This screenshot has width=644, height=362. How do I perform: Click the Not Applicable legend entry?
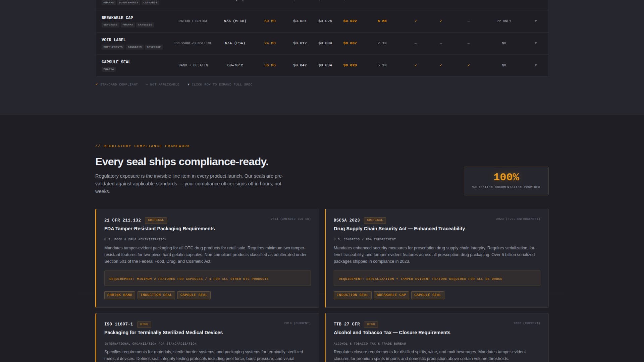pos(163,84)
